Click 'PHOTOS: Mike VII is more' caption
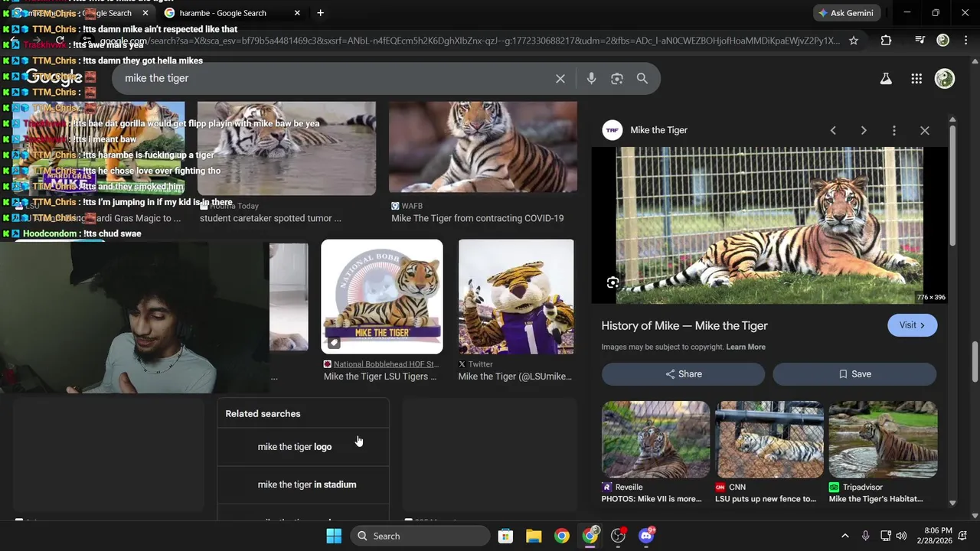The image size is (980, 551). tap(652, 499)
